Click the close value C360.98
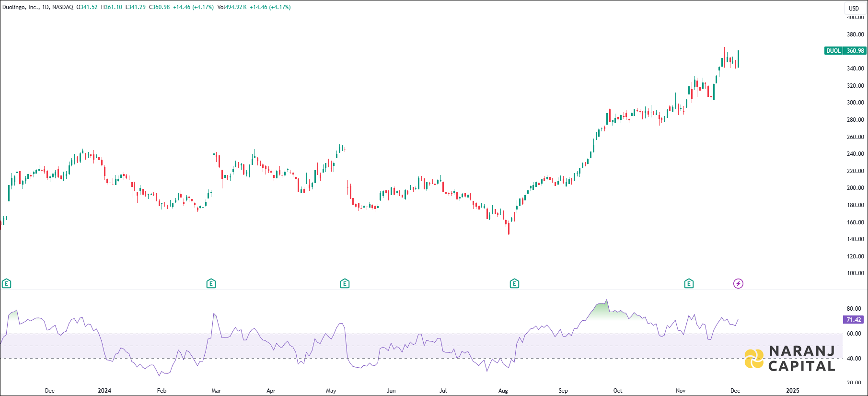 (x=159, y=7)
